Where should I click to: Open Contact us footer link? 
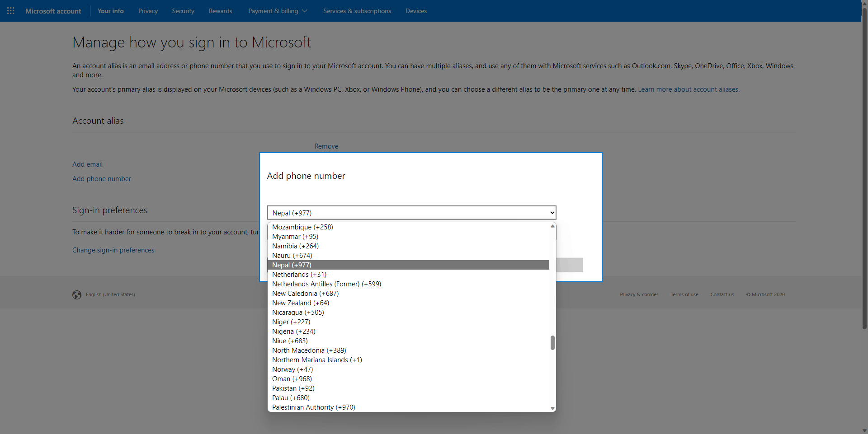[722, 294]
